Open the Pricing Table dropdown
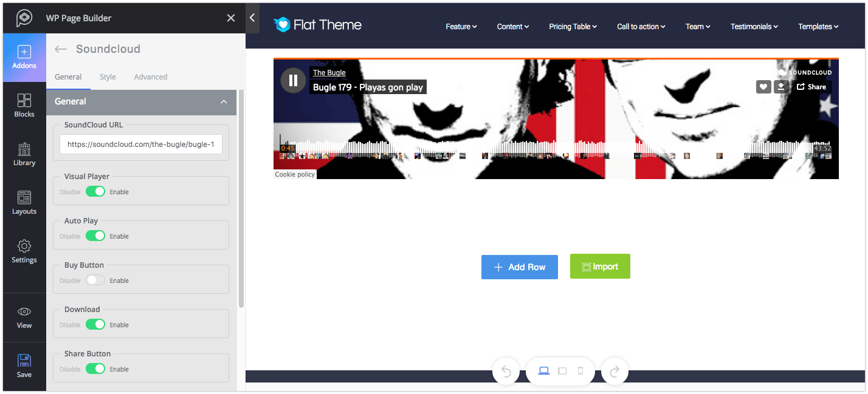This screenshot has height=394, width=868. point(573,27)
